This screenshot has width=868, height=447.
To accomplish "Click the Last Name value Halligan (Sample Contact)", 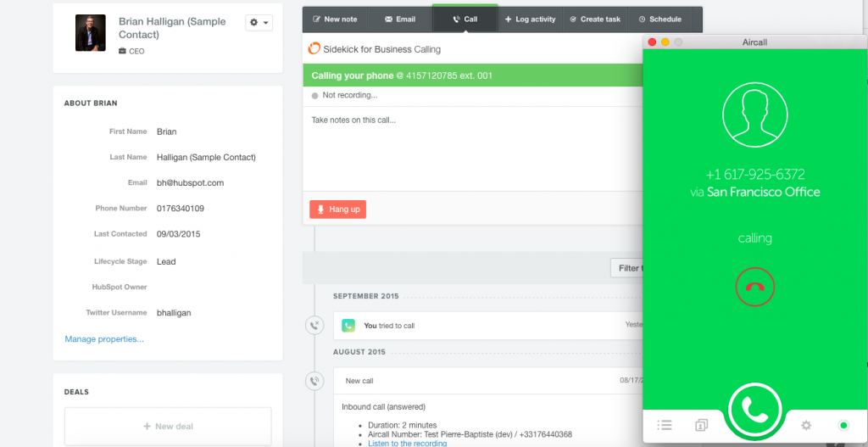I will coord(206,157).
